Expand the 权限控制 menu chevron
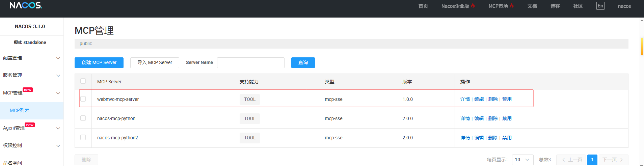Image resolution: width=644 pixels, height=166 pixels. 58,146
